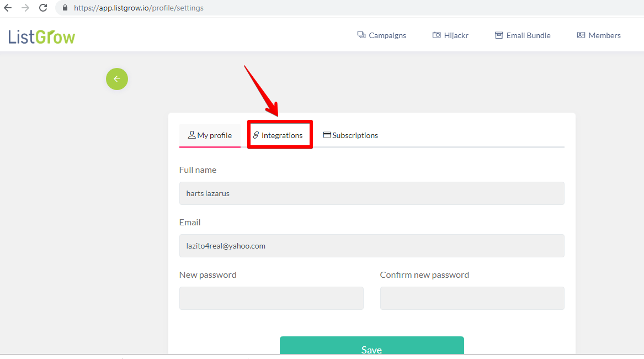The height and width of the screenshot is (359, 644).
Task: Reload the page
Action: (x=43, y=8)
